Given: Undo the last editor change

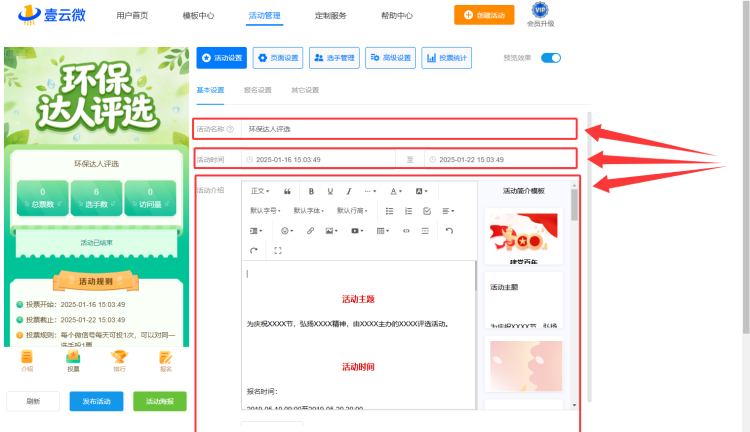Looking at the screenshot, I should [449, 231].
